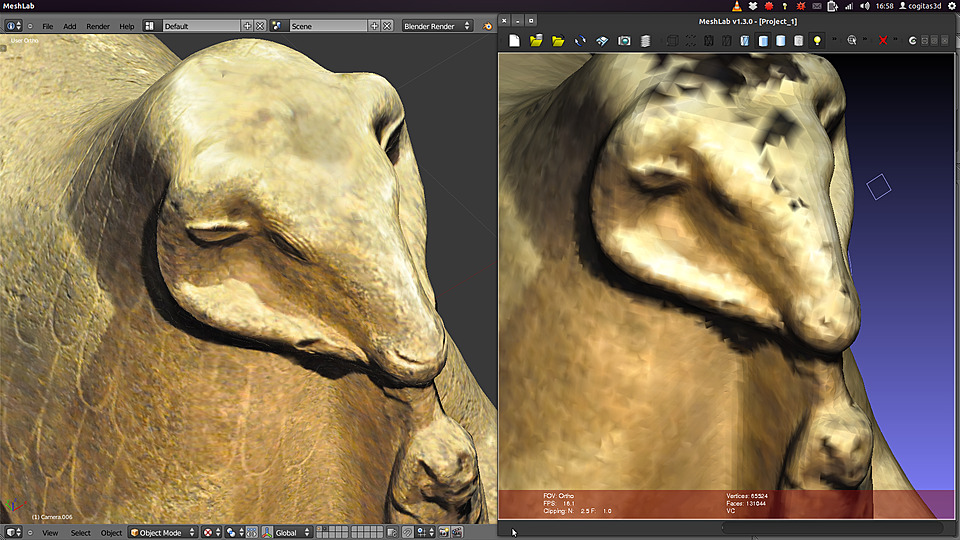Open the volume speaker indicator
960x540 pixels.
pos(864,6)
